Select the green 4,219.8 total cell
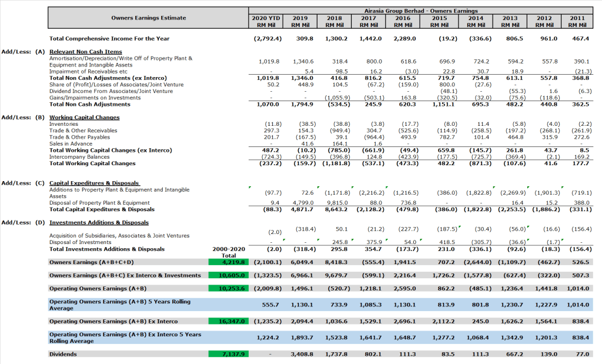This screenshot has width=602, height=364. pyautogui.click(x=229, y=262)
